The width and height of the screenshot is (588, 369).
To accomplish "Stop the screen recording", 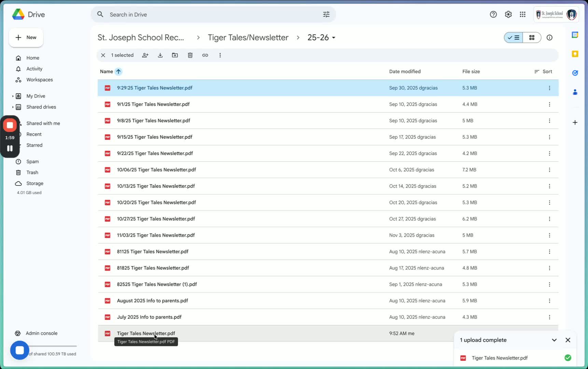I will pyautogui.click(x=10, y=125).
